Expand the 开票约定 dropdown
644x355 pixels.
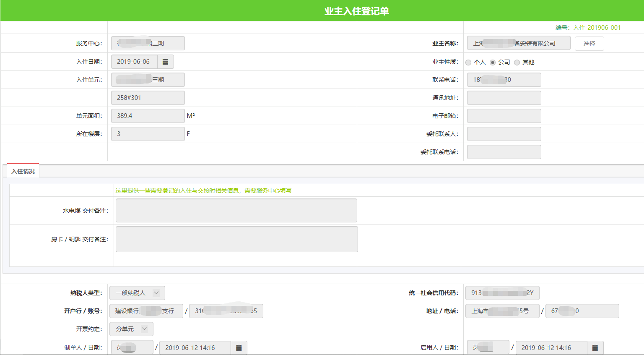pos(131,329)
